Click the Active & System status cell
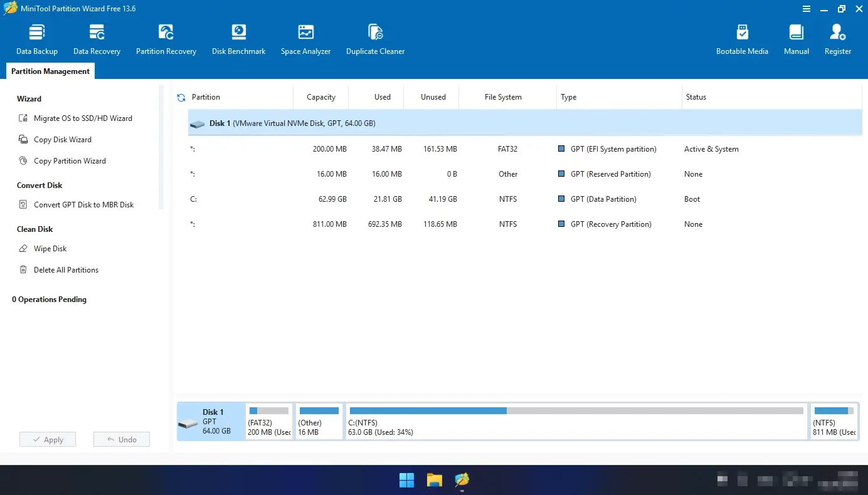Screen dimensions: 868x495 pos(711,149)
